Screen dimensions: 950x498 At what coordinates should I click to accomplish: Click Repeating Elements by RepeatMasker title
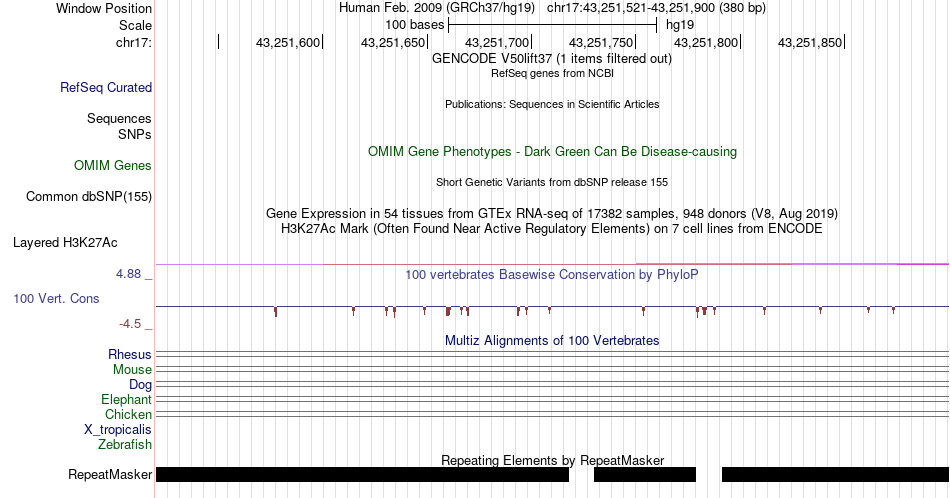tap(553, 460)
